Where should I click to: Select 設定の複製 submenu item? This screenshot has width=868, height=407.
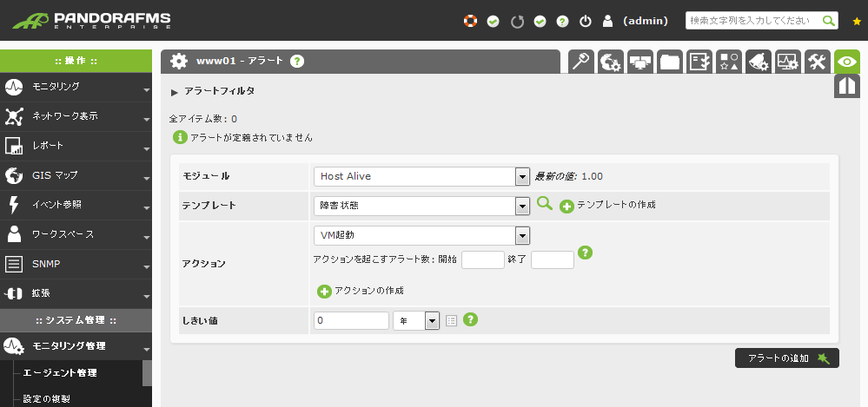pyautogui.click(x=47, y=398)
